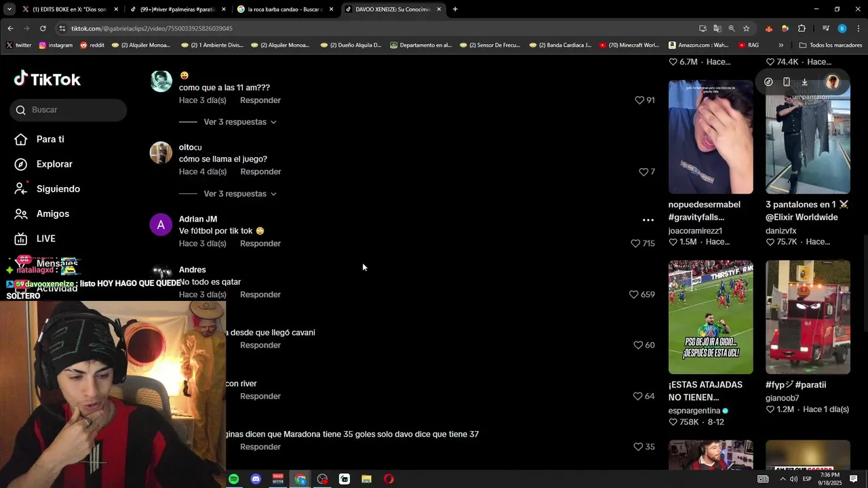Viewport: 868px width, 488px height.
Task: Like the 'como que a las 11 am???' comment
Action: [x=639, y=100]
